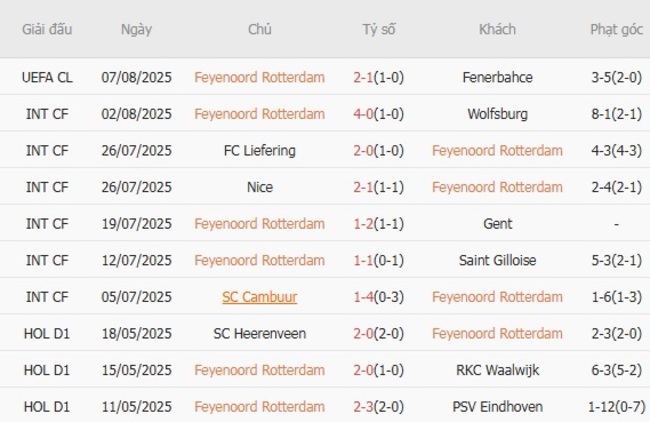Select the RKC Waalwijk team name

[x=497, y=370]
